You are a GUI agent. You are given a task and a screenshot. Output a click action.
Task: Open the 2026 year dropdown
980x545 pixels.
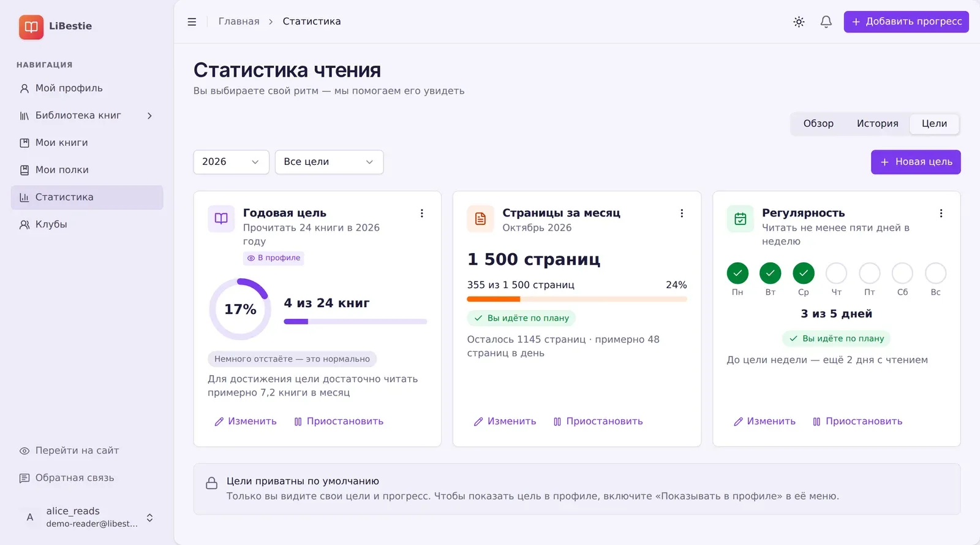232,162
